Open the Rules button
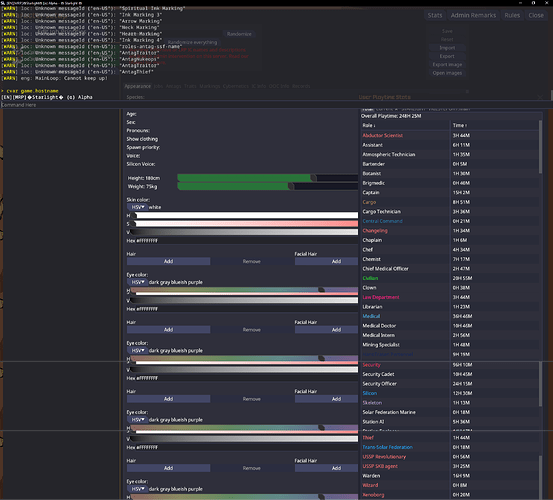This screenshot has height=500, width=553. pyautogui.click(x=512, y=15)
